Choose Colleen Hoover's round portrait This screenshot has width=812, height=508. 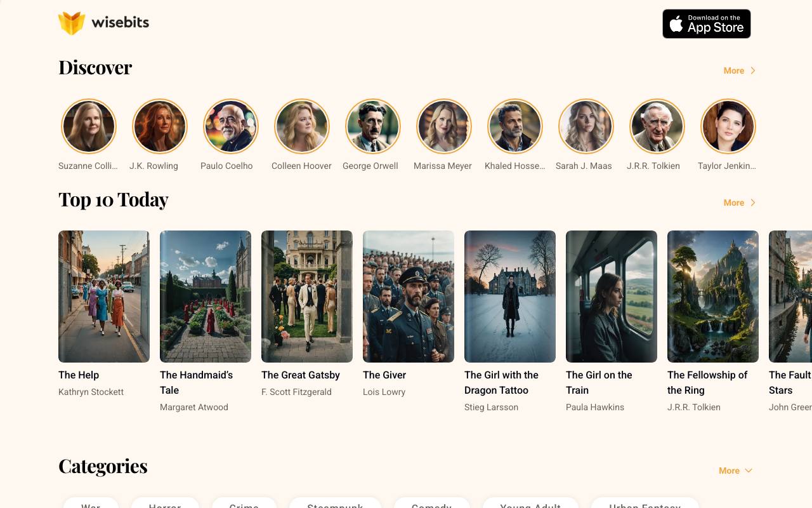coord(302,126)
